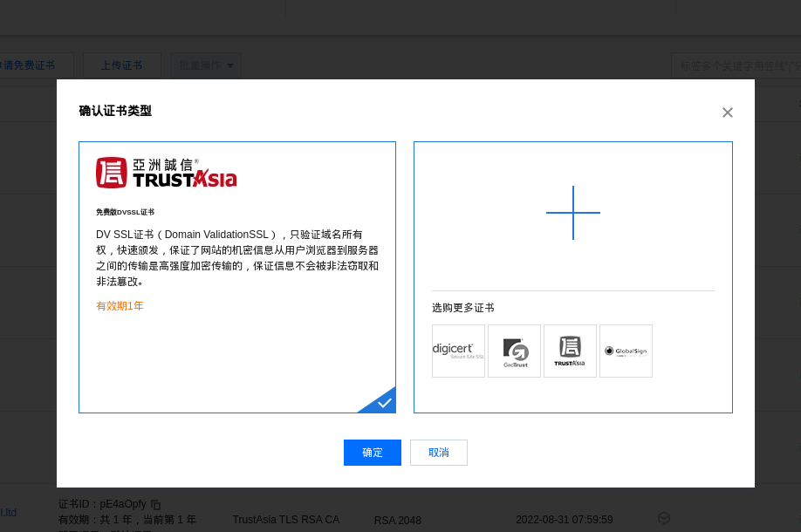Click the blue plus icon for more certificates
Viewport: 801px width, 532px height.
pos(573,213)
